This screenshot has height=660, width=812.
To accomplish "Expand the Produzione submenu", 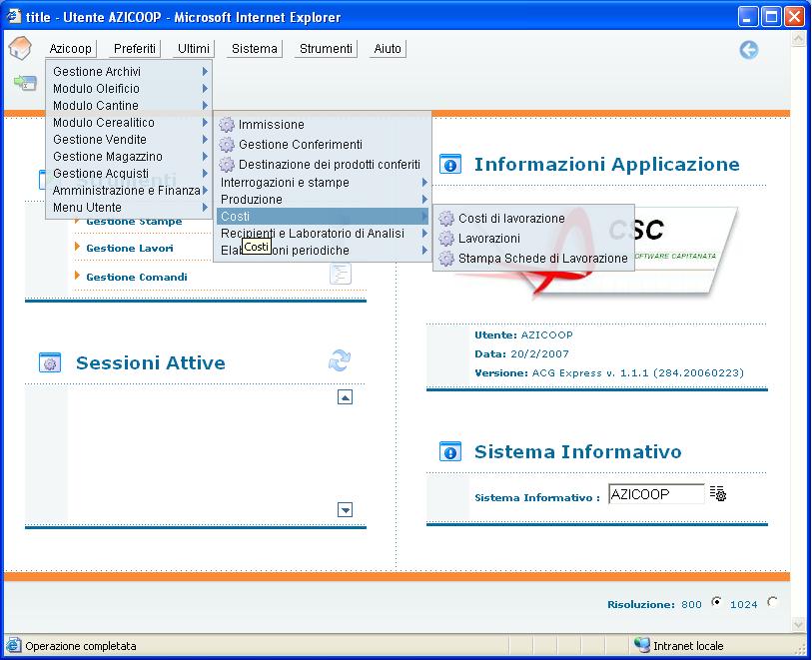I will coord(424,200).
